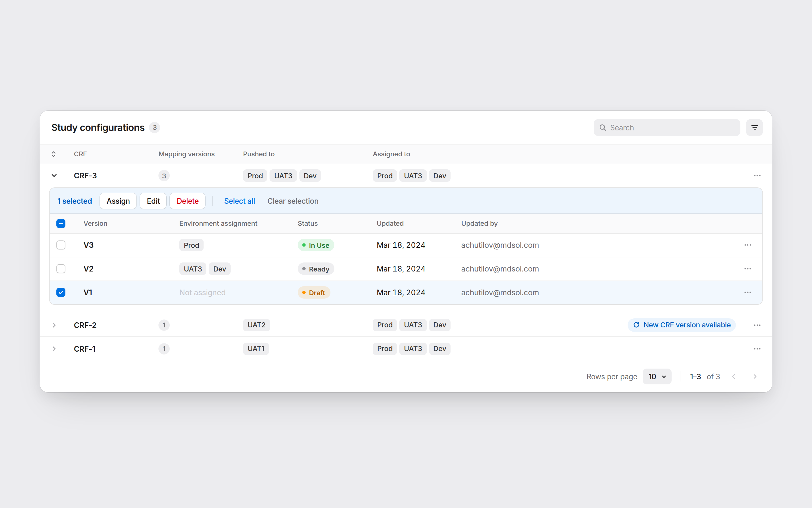Check the V2 row checkbox
The image size is (812, 508).
tap(61, 269)
